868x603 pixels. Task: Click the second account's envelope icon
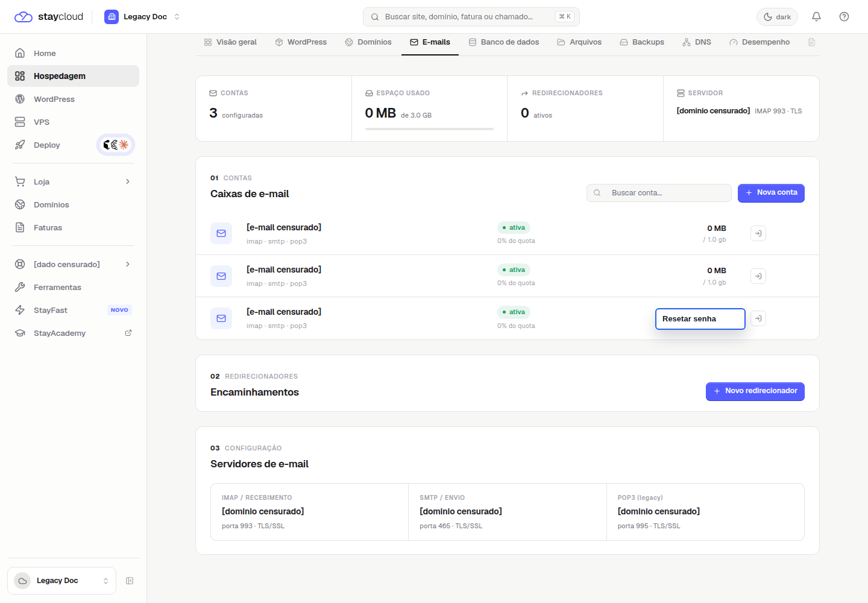pos(221,276)
